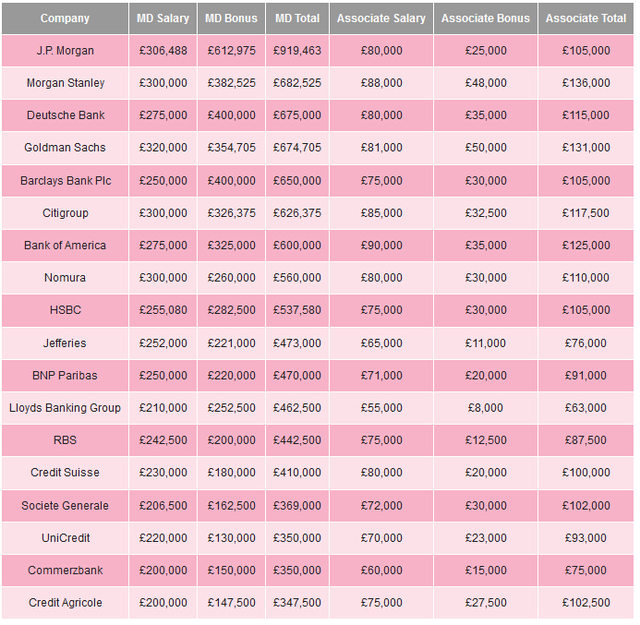Select the Credit Agricole company cell
Viewport: 640px width, 625px height.
coord(65,603)
